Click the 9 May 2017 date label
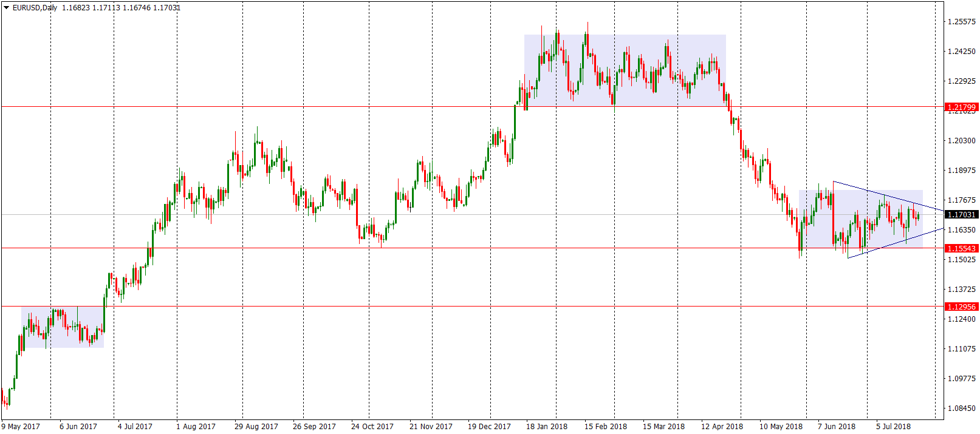 coord(21,427)
